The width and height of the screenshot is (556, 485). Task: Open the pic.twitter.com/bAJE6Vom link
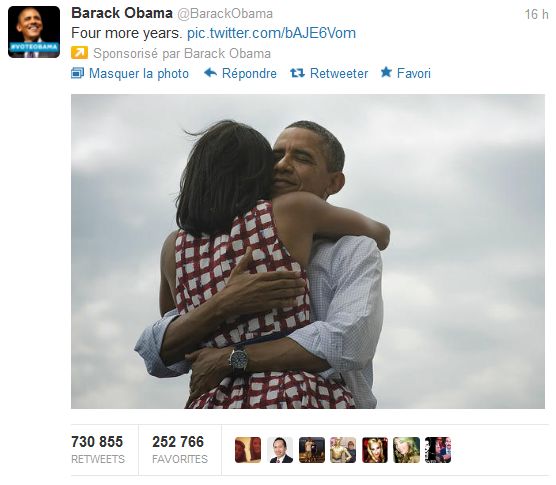[271, 33]
